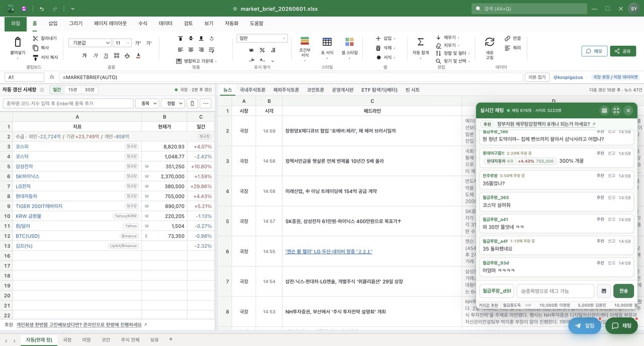Click the 메모 comment button
Viewport: 644px width, 346px height.
(x=594, y=51)
